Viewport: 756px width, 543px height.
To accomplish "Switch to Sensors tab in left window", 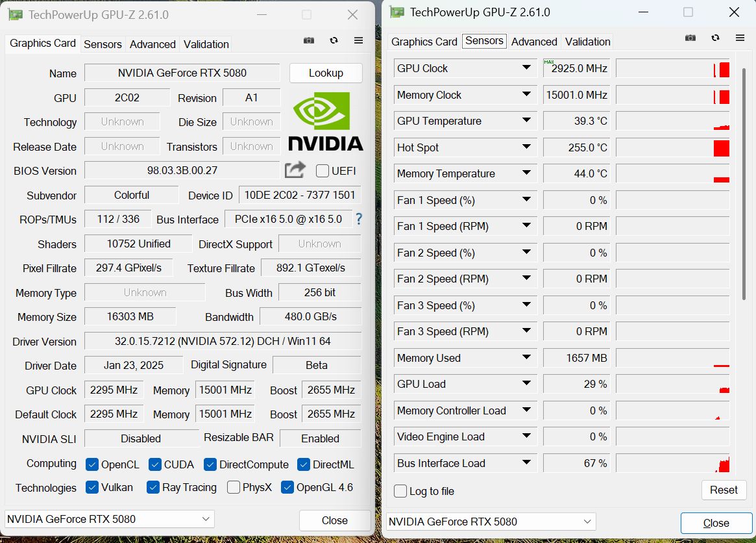I will [103, 44].
